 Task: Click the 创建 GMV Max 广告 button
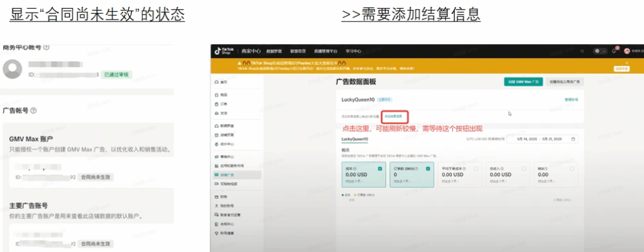pyautogui.click(x=524, y=81)
